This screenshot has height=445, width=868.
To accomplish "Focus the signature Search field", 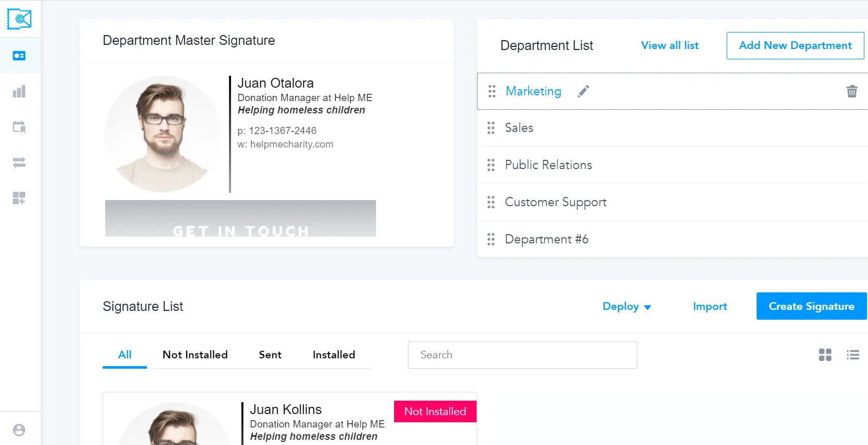I will 522,355.
